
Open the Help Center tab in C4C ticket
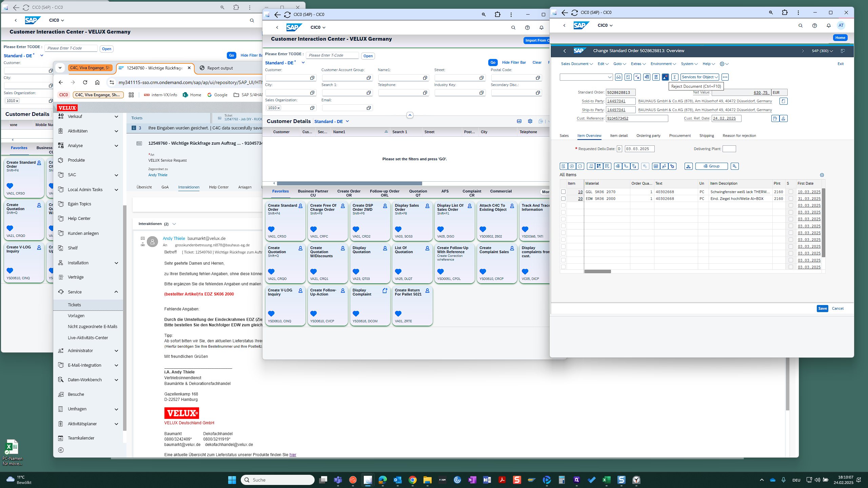[219, 187]
